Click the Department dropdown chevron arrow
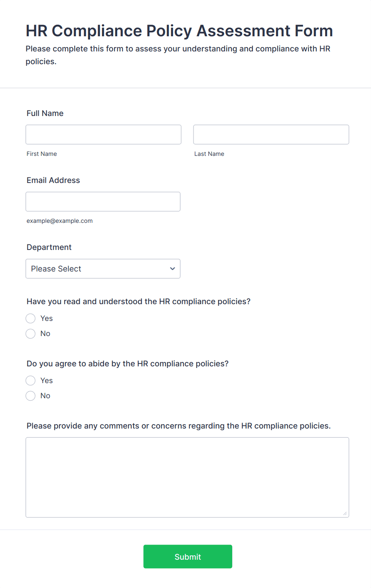The height and width of the screenshot is (588, 371). click(x=172, y=269)
